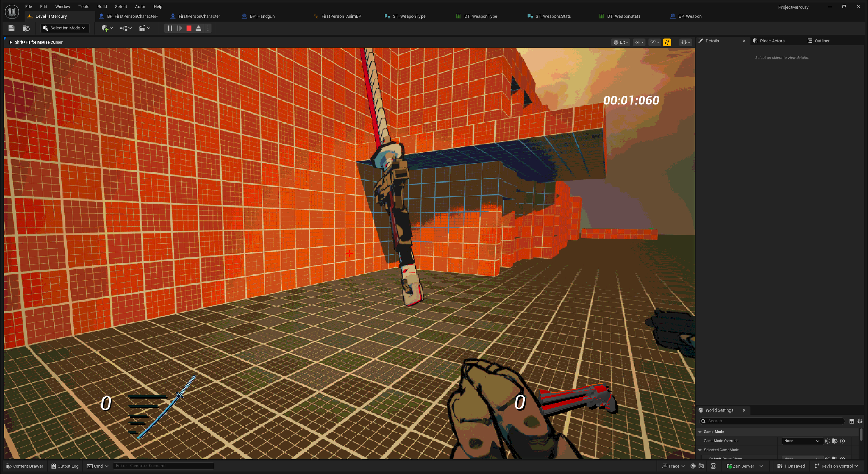Open the Content Drawer
The image size is (868, 474).
[x=25, y=466]
